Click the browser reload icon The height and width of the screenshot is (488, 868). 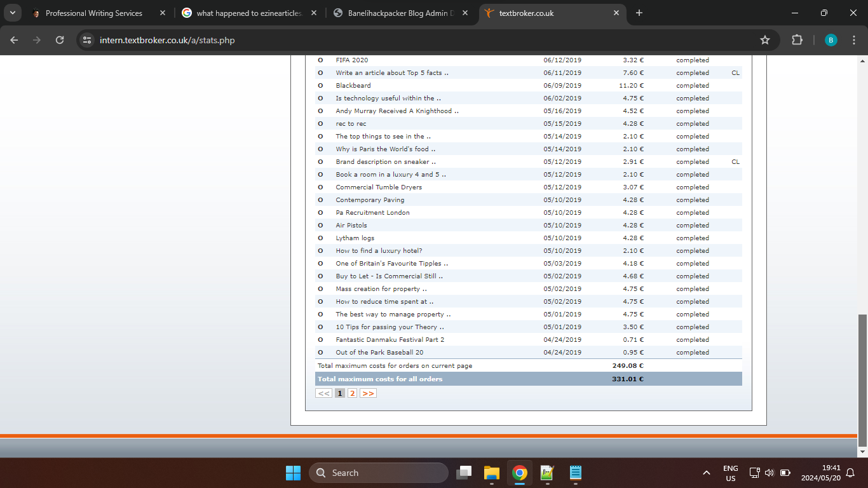coord(60,40)
